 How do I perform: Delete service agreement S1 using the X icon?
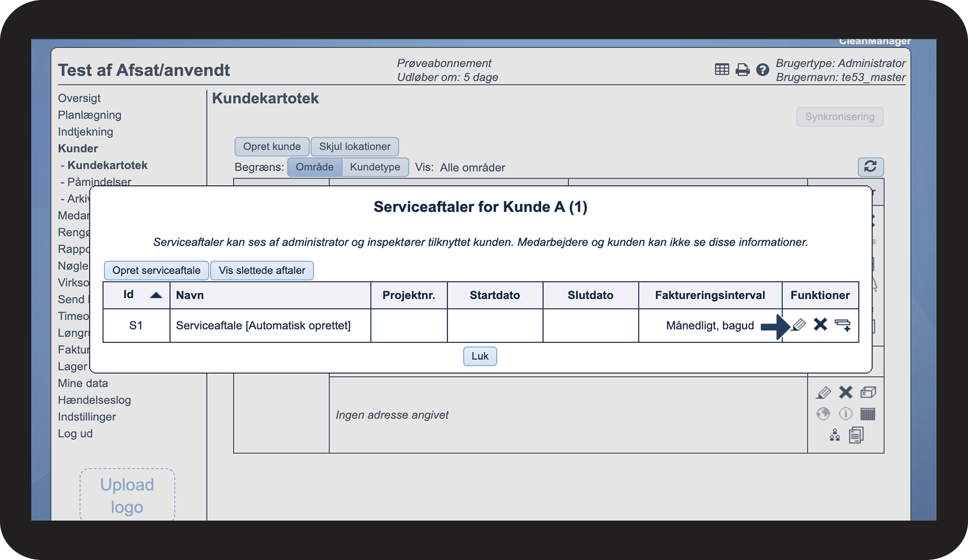820,325
